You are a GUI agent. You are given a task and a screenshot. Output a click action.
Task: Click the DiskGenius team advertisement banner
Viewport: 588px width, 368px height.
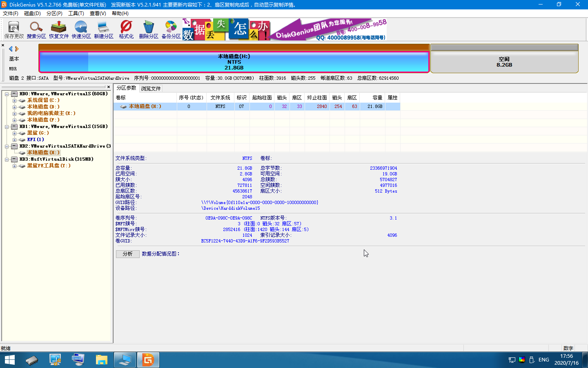[x=285, y=29]
